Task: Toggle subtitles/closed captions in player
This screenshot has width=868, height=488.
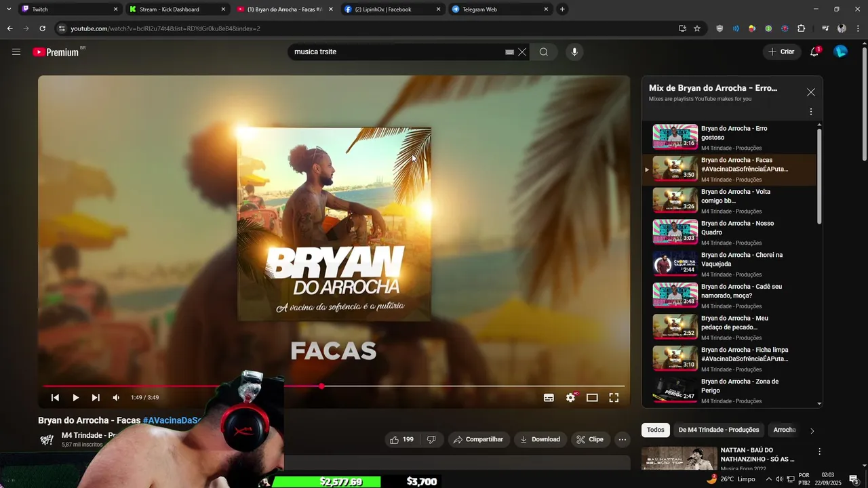Action: 549,398
